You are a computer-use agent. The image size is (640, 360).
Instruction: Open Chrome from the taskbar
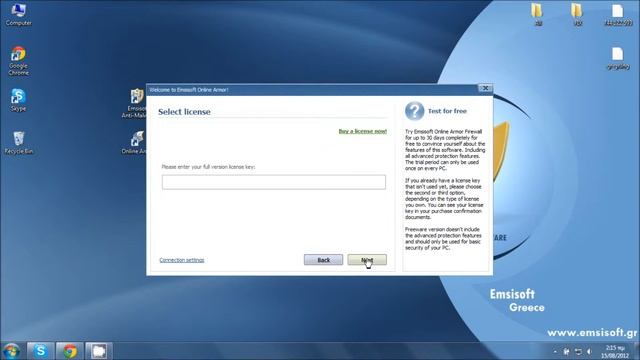click(70, 351)
